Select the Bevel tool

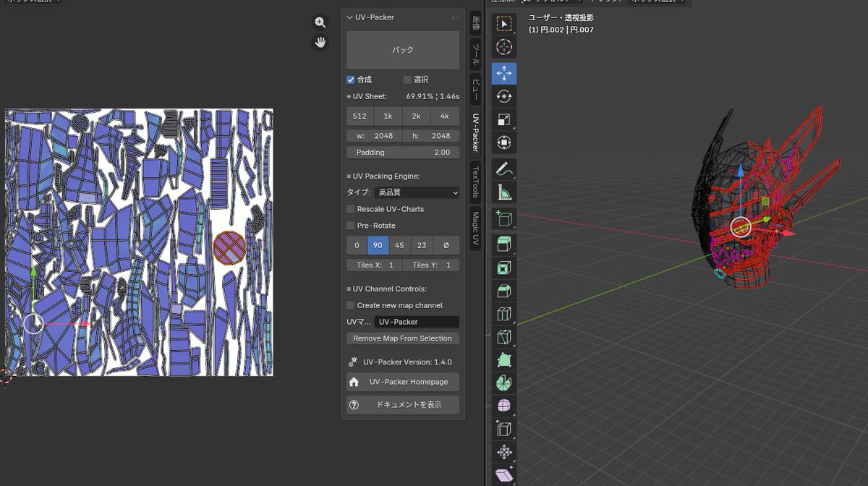point(504,291)
